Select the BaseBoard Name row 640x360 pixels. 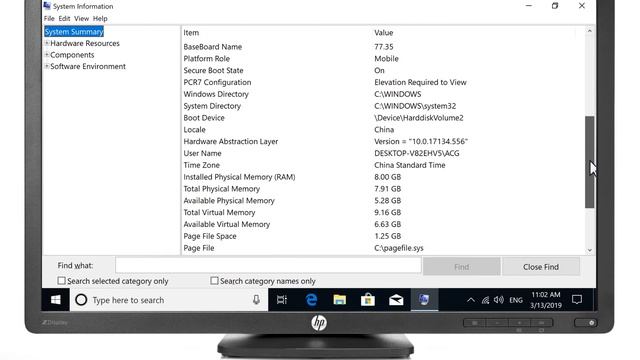coord(383,47)
